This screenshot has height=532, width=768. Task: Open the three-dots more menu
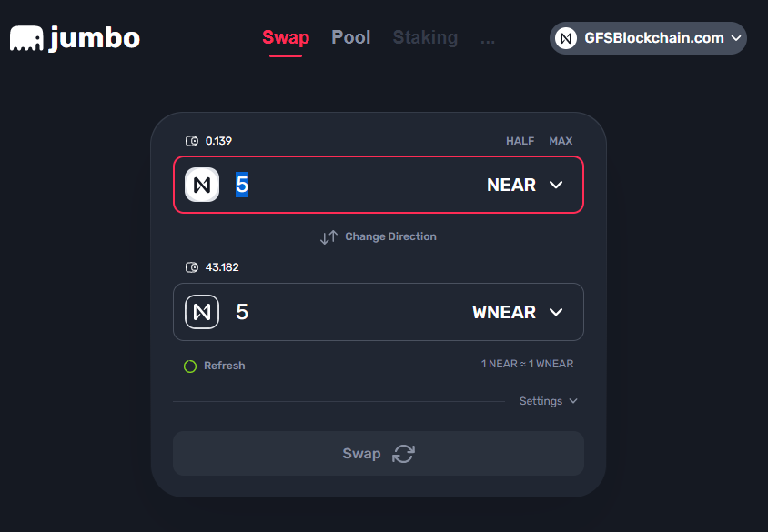pos(488,40)
